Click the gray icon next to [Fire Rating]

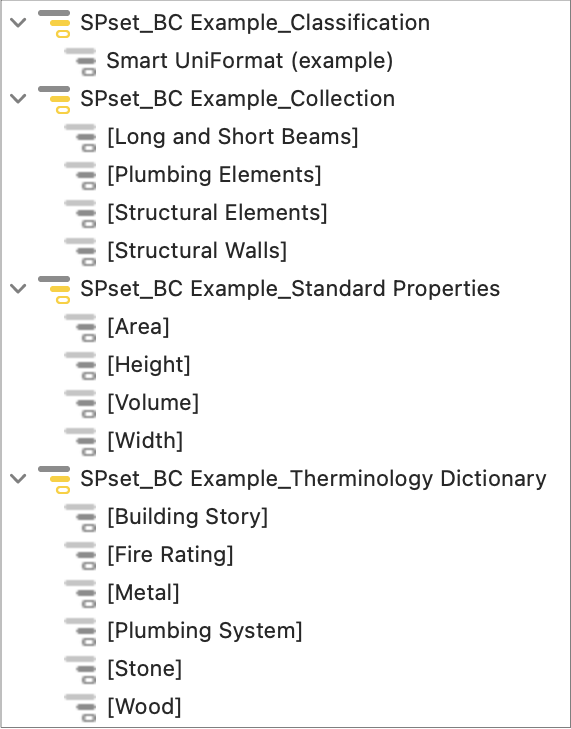pyautogui.click(x=80, y=555)
